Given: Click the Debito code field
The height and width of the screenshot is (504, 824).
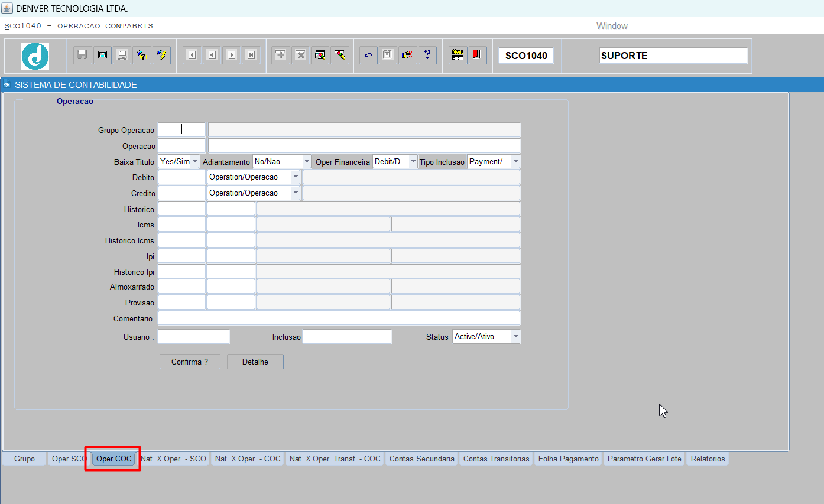Looking at the screenshot, I should [x=182, y=177].
